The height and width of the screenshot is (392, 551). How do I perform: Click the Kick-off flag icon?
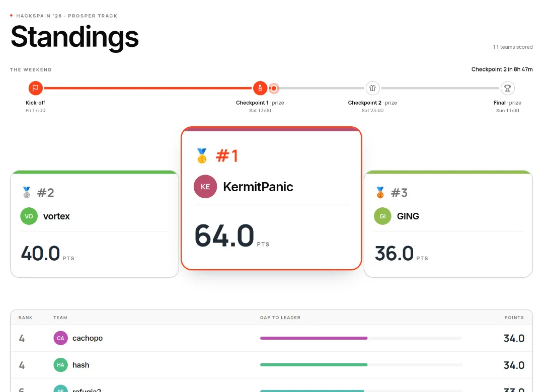[36, 88]
